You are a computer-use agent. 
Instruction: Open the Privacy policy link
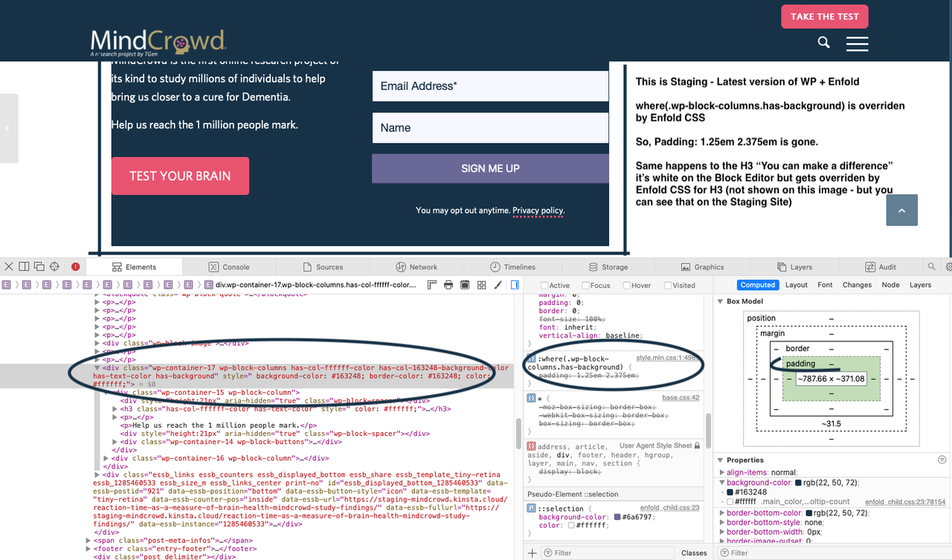(x=538, y=210)
